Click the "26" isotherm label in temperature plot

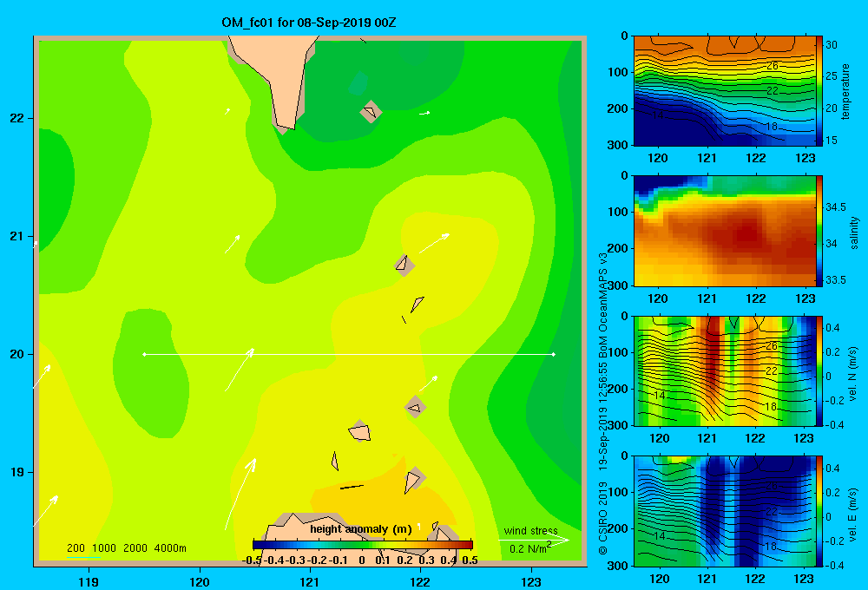point(773,66)
